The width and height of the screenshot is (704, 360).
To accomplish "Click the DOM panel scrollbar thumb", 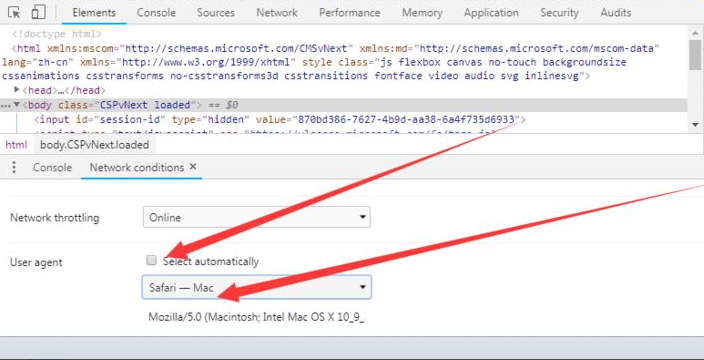I will coord(695,54).
